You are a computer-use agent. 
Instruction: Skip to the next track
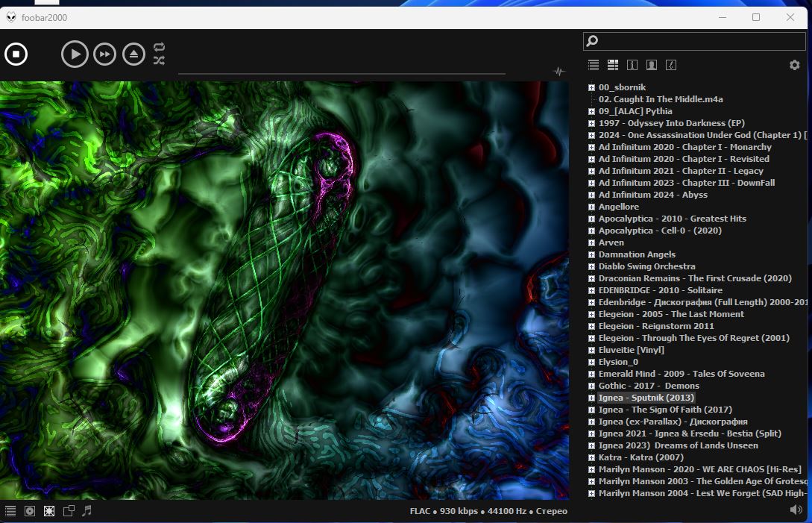click(104, 54)
